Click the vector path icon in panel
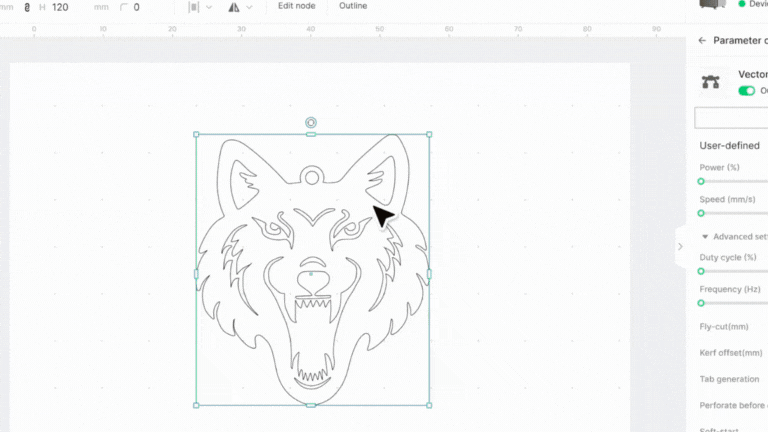This screenshot has width=768, height=432. click(x=711, y=82)
